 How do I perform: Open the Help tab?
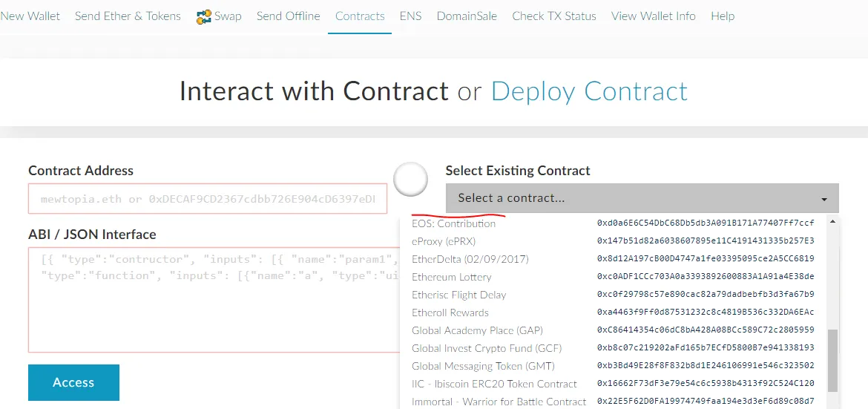pyautogui.click(x=723, y=16)
